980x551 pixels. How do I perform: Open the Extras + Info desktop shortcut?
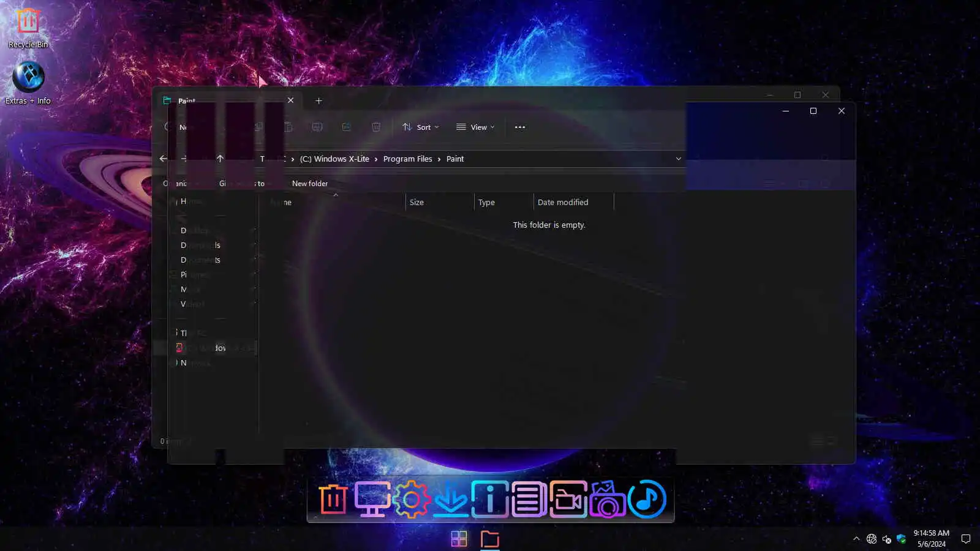point(28,83)
